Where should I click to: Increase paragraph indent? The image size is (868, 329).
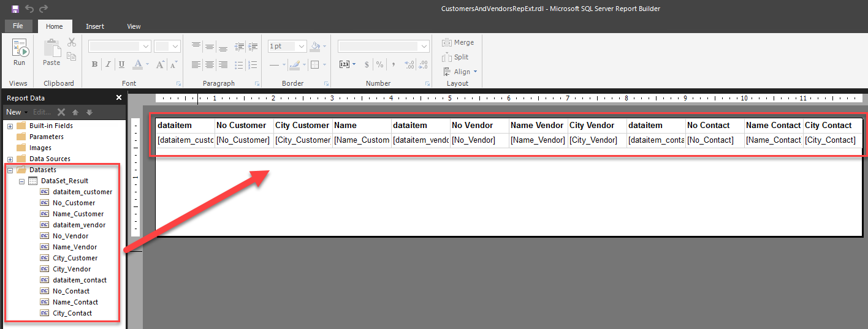point(253,46)
